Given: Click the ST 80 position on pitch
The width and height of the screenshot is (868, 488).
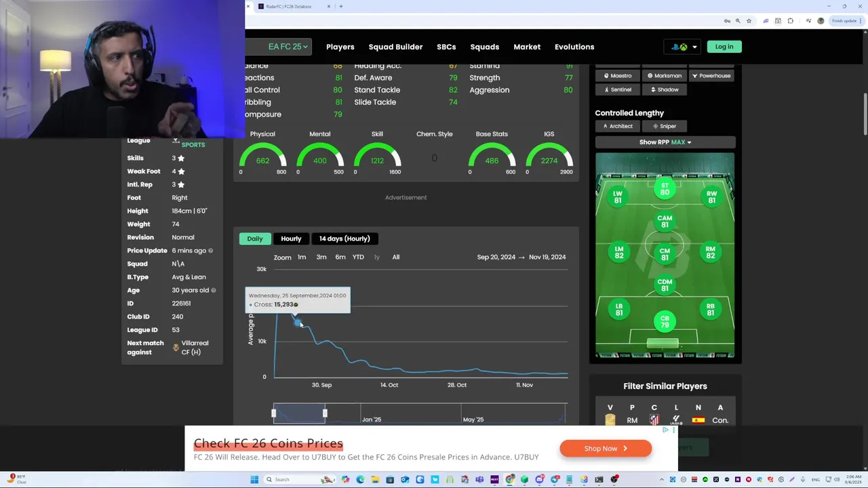Looking at the screenshot, I should [665, 189].
